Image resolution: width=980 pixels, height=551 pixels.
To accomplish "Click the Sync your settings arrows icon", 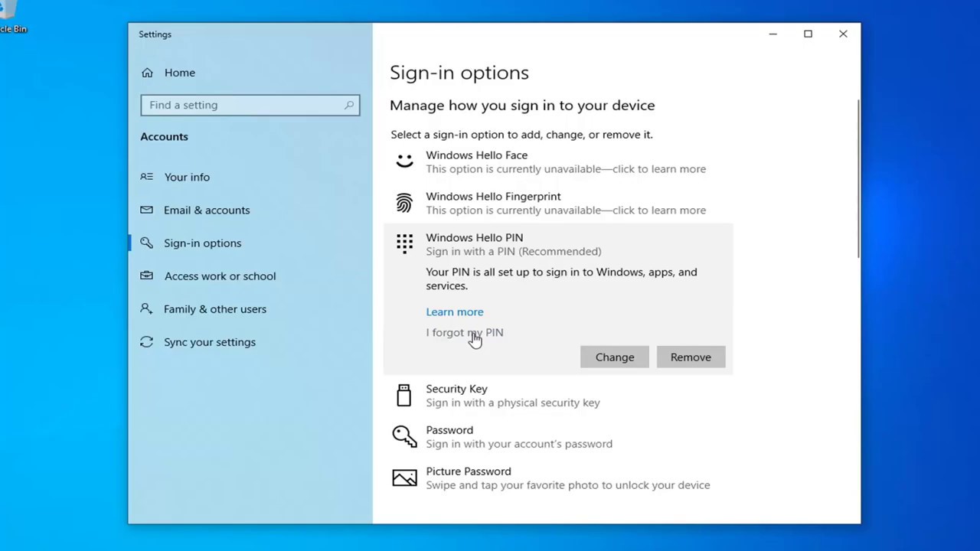I will pyautogui.click(x=146, y=342).
